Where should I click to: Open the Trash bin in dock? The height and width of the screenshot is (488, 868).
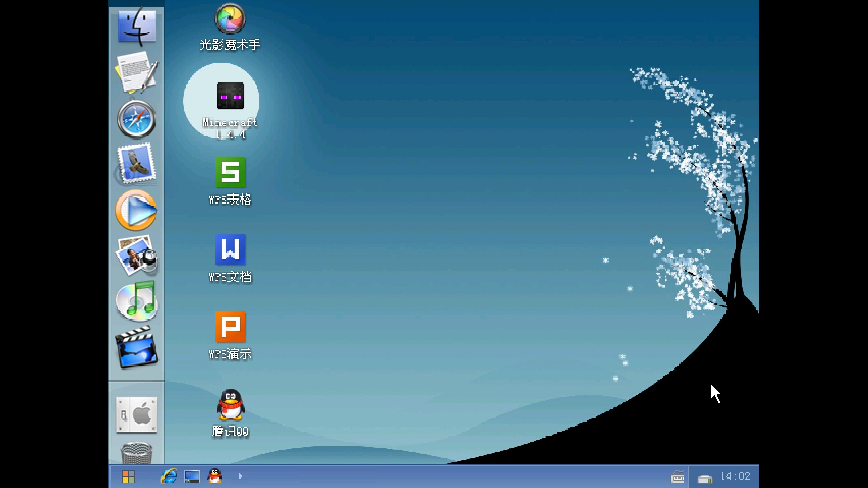click(x=137, y=453)
